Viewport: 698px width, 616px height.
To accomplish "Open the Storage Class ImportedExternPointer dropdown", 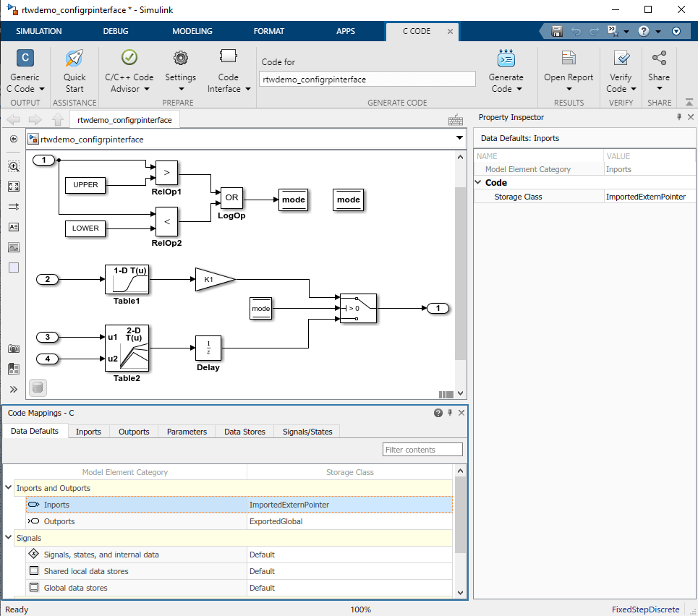I will [x=645, y=197].
